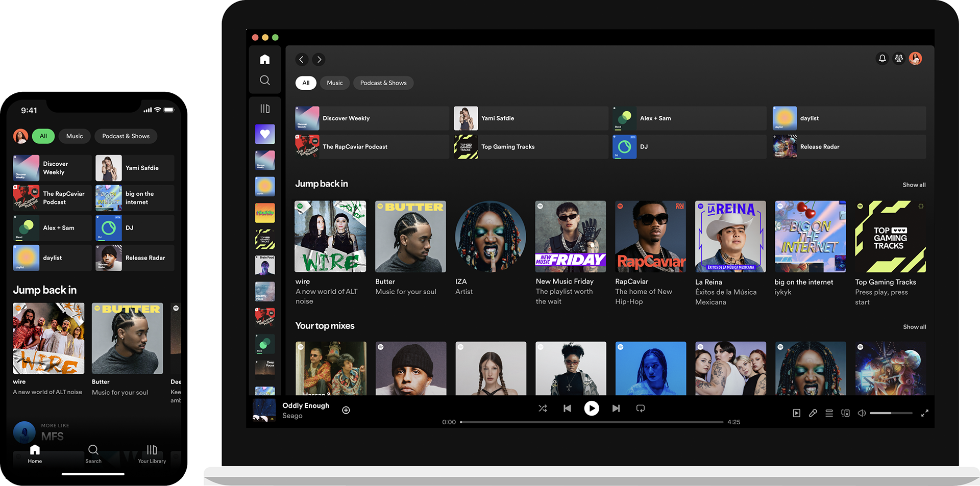
Task: Skip to previous track
Action: pos(567,408)
